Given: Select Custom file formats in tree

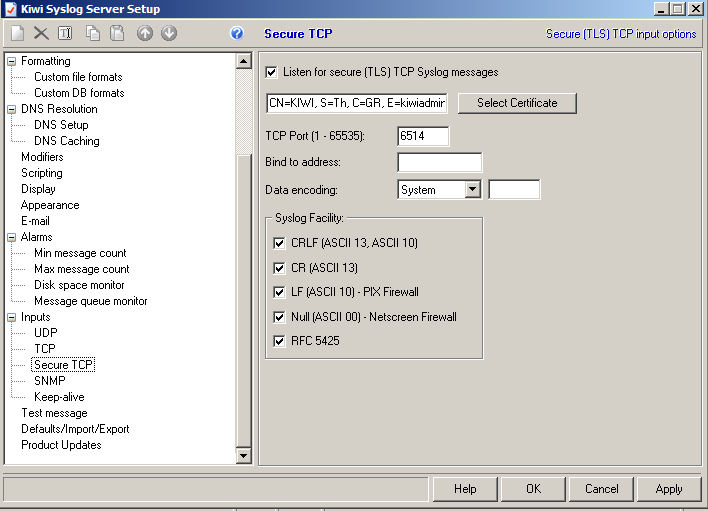Looking at the screenshot, I should pos(78,77).
